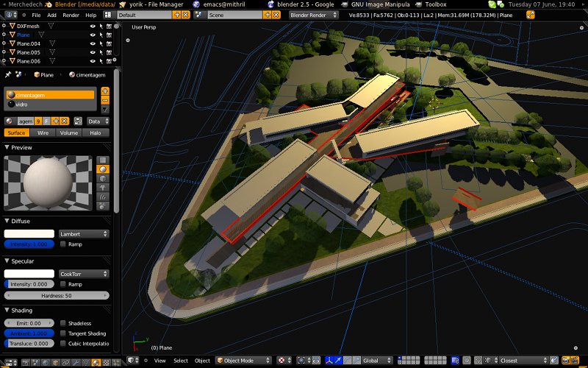Screen dimensions: 588x368
Task: Click the Halo material type button
Action: tap(96, 133)
